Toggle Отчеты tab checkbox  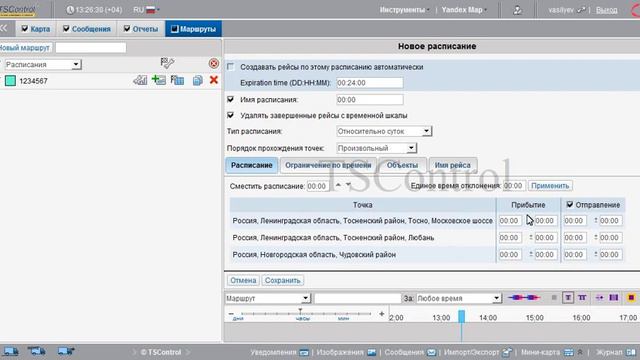click(127, 29)
